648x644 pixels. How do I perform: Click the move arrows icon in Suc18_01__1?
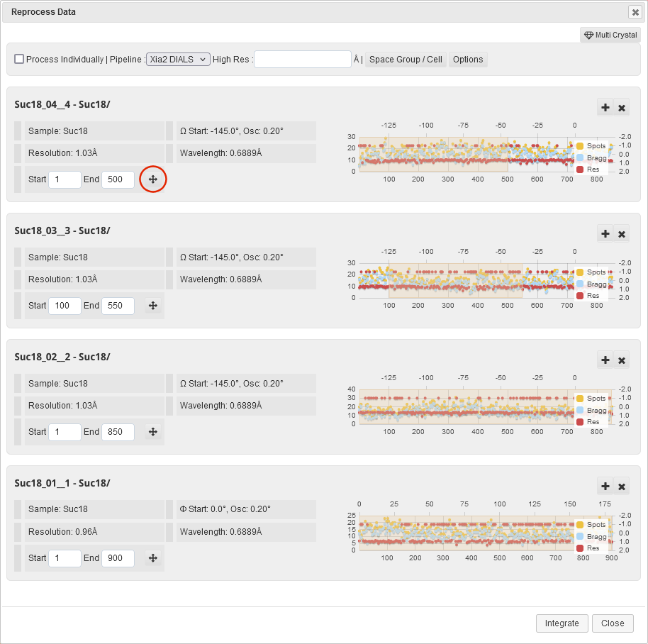pos(152,558)
